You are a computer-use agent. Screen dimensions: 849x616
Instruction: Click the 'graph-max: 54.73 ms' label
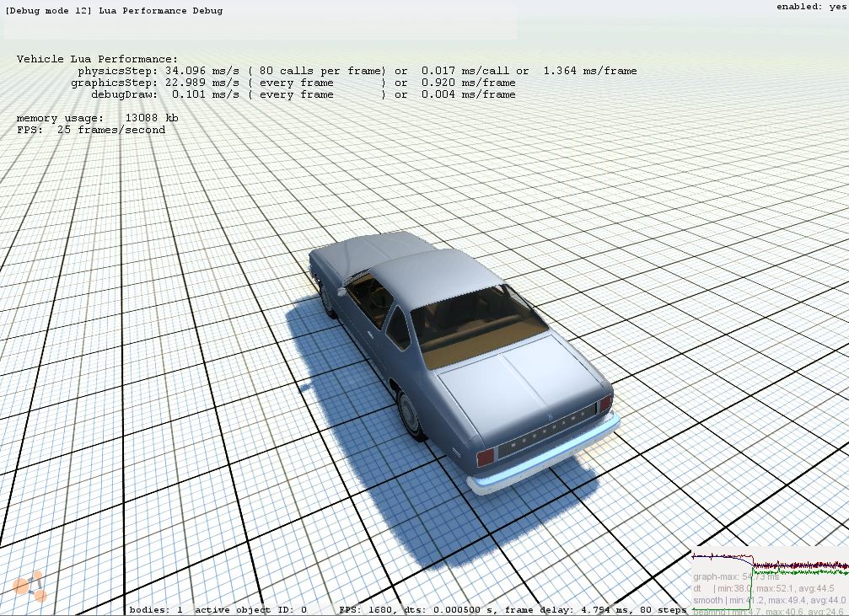(736, 577)
